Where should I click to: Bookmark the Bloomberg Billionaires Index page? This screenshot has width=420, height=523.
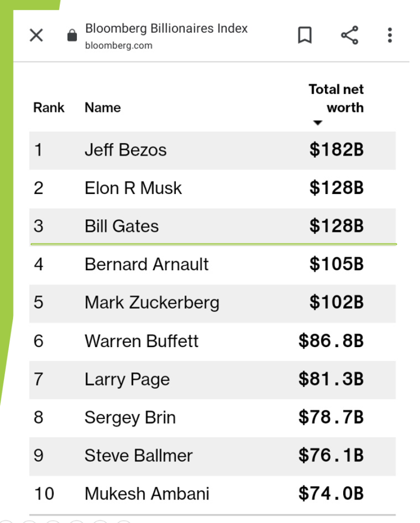305,35
